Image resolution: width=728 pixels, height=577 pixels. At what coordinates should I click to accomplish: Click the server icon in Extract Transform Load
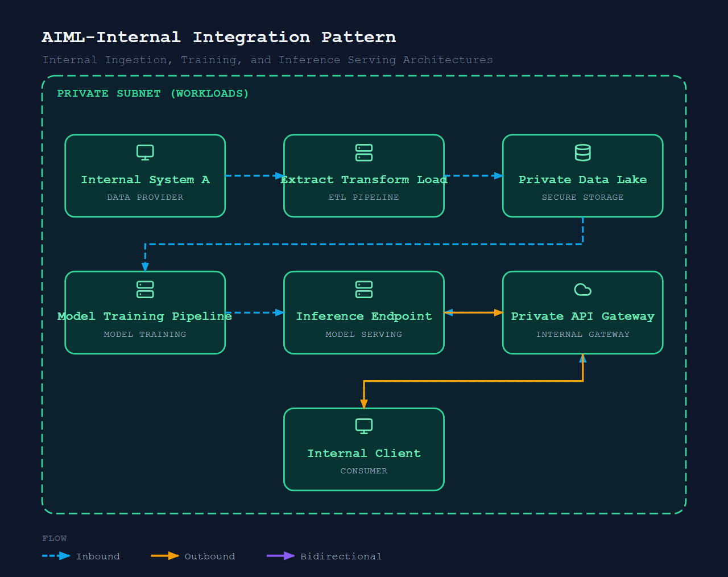(x=364, y=153)
